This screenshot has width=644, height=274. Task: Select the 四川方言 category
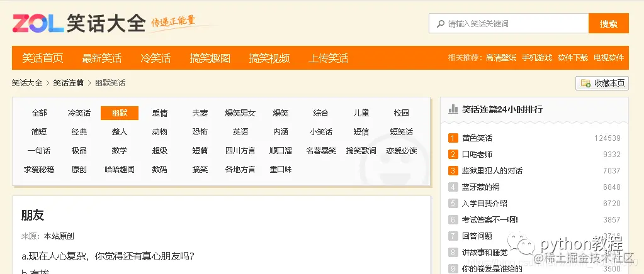point(240,151)
